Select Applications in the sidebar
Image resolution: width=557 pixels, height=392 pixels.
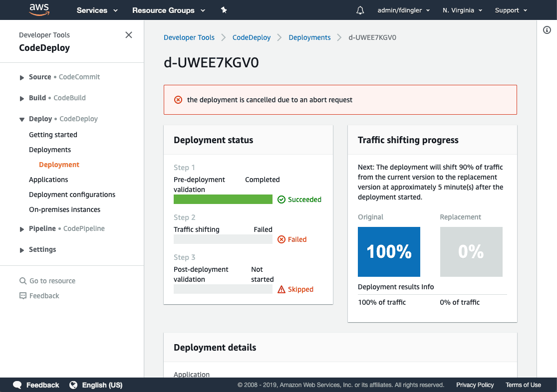coord(48,180)
